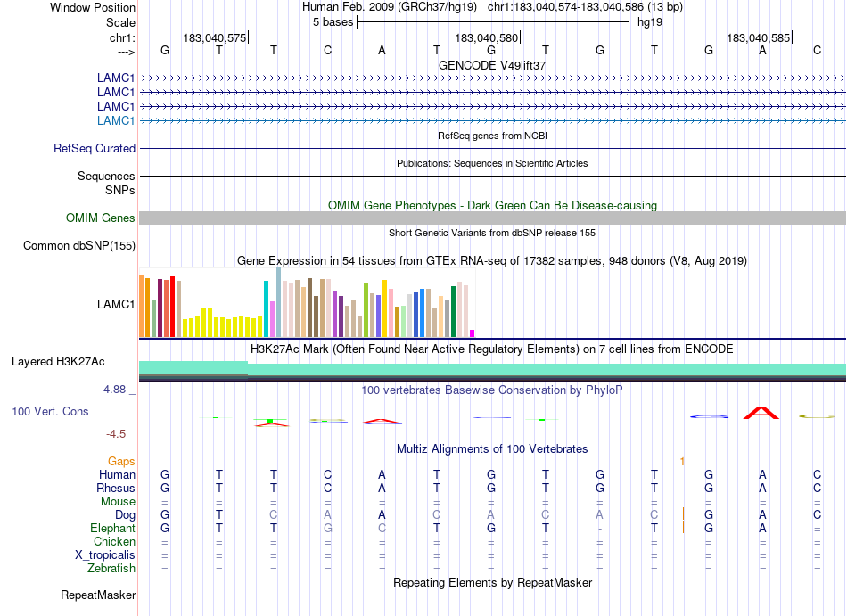The width and height of the screenshot is (847, 616).
Task: Click the Chicken species label
Action: pos(114,541)
